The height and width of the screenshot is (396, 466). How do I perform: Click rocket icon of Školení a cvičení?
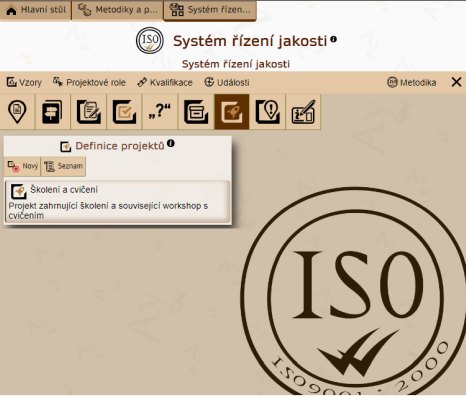click(19, 191)
